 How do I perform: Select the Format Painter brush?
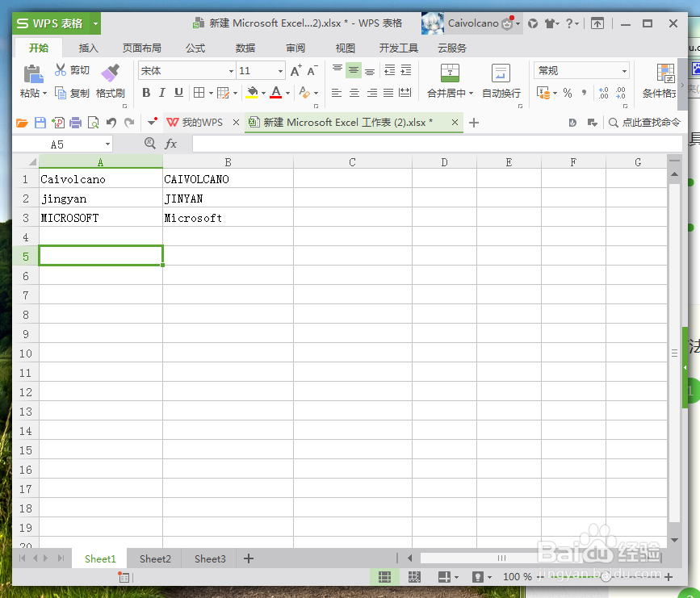coord(111,73)
